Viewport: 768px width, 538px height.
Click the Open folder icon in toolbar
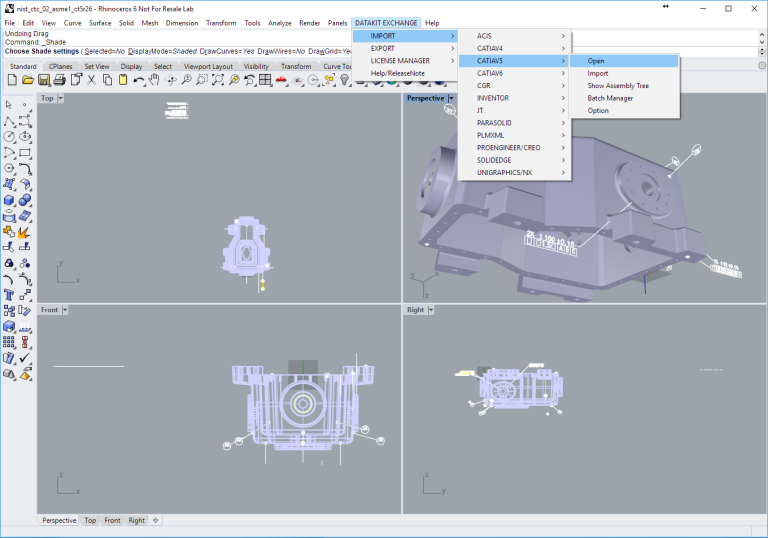(x=28, y=80)
